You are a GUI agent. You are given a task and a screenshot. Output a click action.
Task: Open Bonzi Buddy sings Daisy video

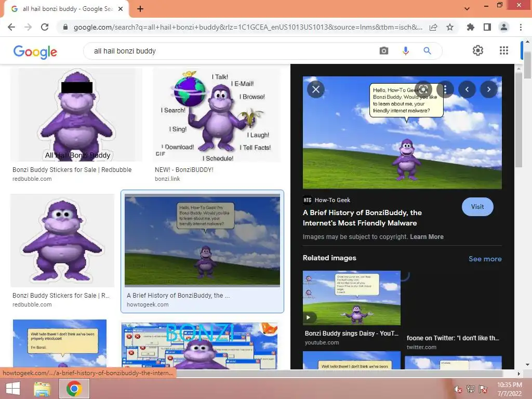(352, 298)
